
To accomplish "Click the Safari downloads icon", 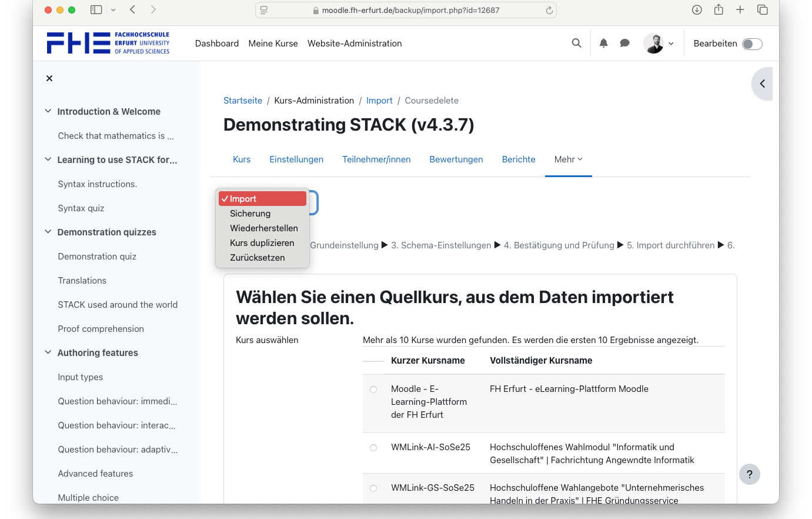I will click(697, 10).
